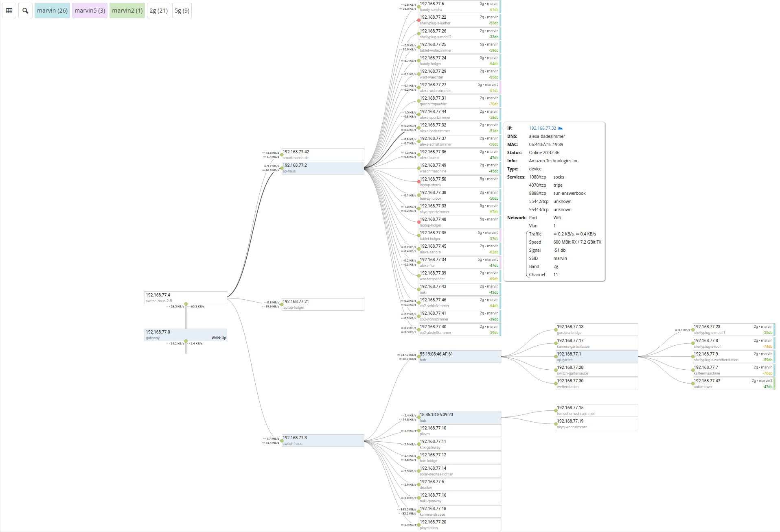Click the smartmarvin.de node 192.168.77.42
The image size is (780, 532).
click(322, 155)
